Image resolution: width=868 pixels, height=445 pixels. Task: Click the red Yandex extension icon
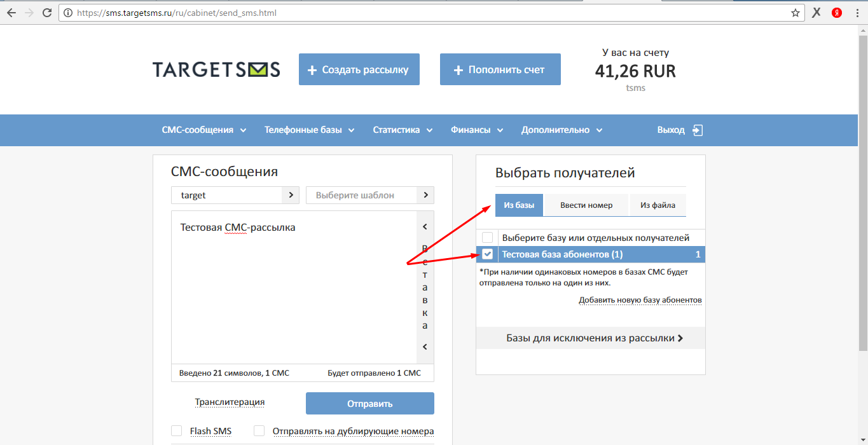tap(837, 13)
